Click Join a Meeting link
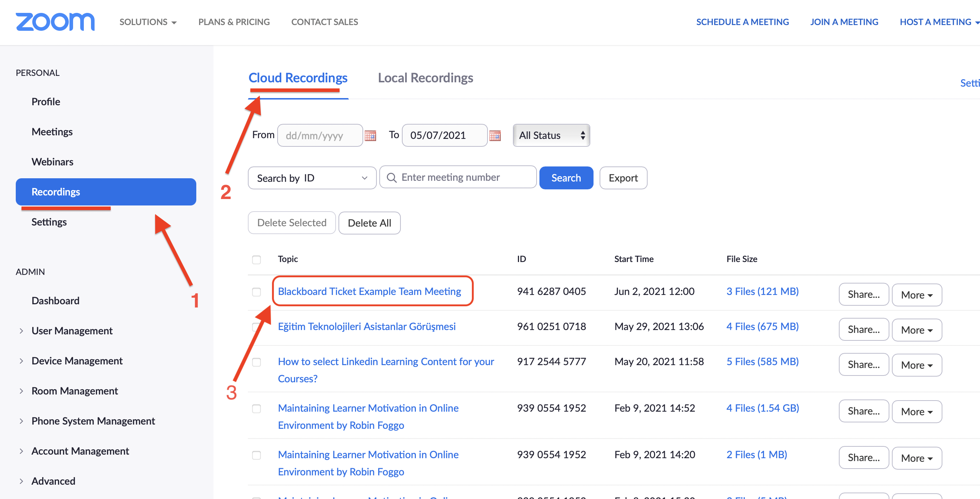The image size is (980, 499). [844, 22]
